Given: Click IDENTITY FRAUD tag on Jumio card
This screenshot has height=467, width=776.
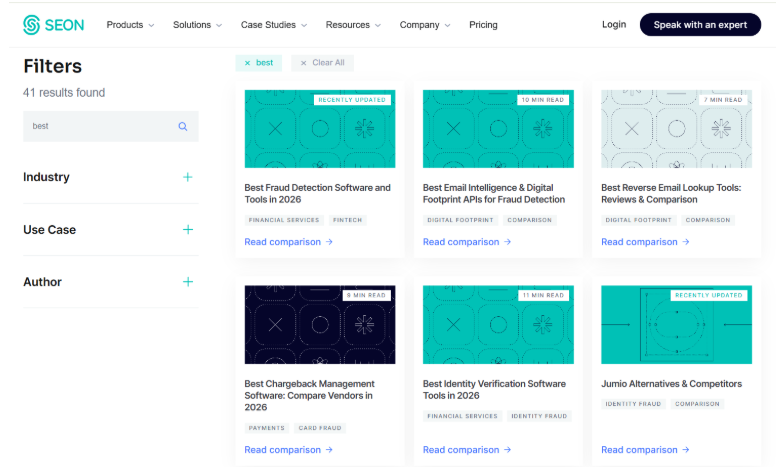Looking at the screenshot, I should pyautogui.click(x=633, y=404).
